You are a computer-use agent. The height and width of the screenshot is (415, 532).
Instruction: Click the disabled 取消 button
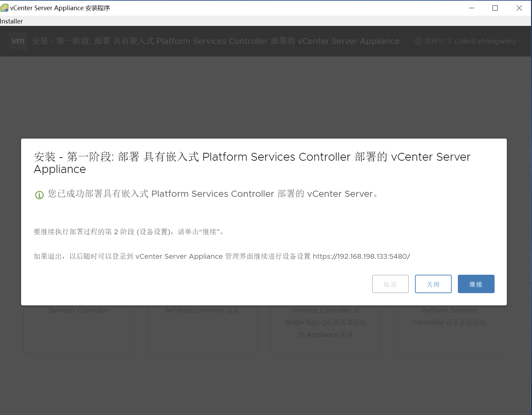pyautogui.click(x=390, y=284)
